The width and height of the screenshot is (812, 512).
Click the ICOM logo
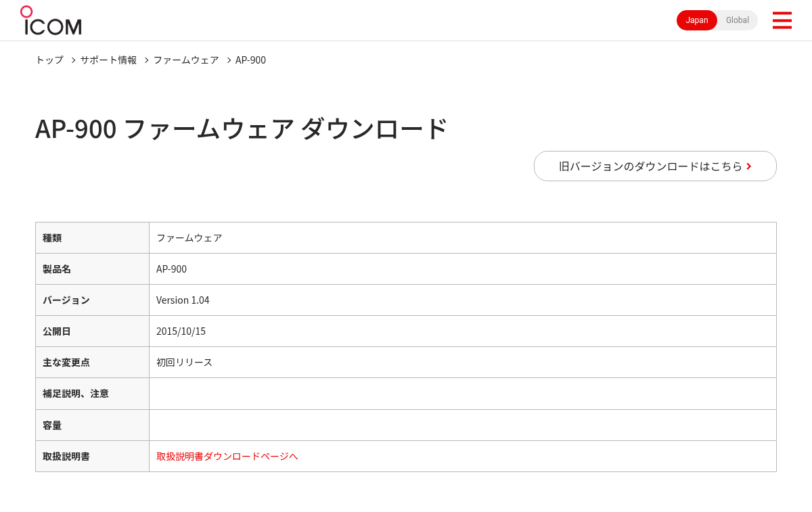(x=51, y=20)
